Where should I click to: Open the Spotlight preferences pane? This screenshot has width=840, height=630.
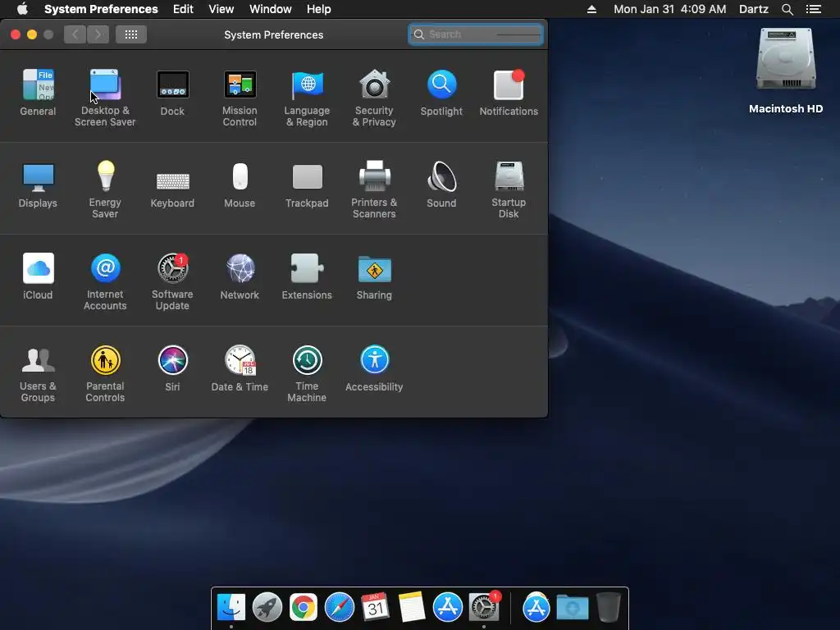click(441, 92)
